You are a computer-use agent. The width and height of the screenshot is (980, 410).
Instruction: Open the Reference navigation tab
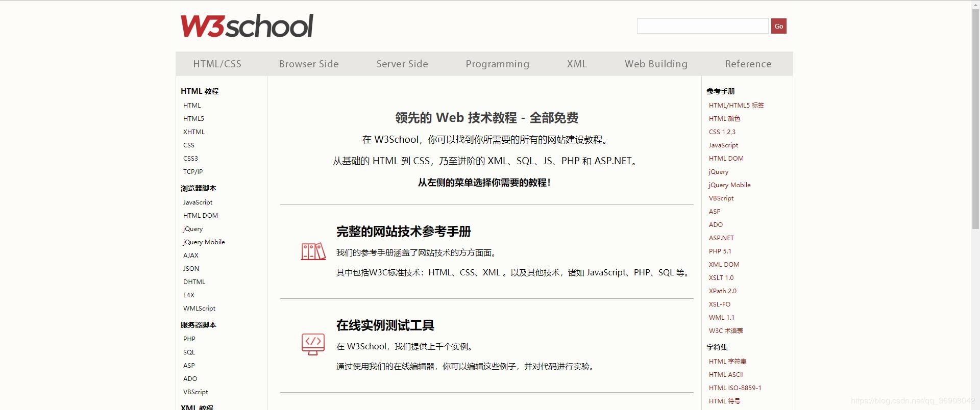(x=748, y=64)
